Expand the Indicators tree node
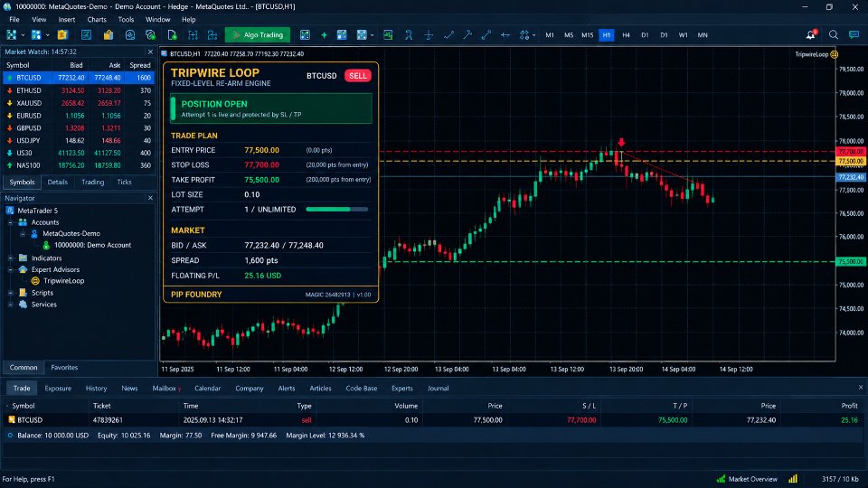The image size is (868, 488). point(11,258)
